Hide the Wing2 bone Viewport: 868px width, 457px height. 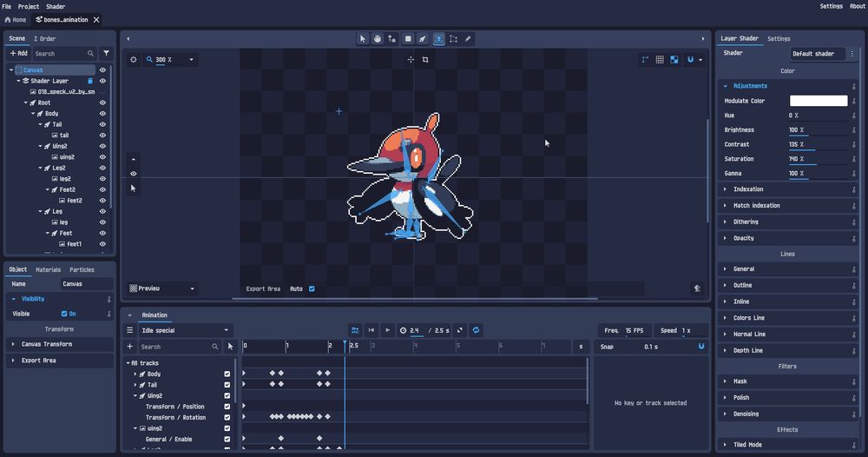point(102,146)
